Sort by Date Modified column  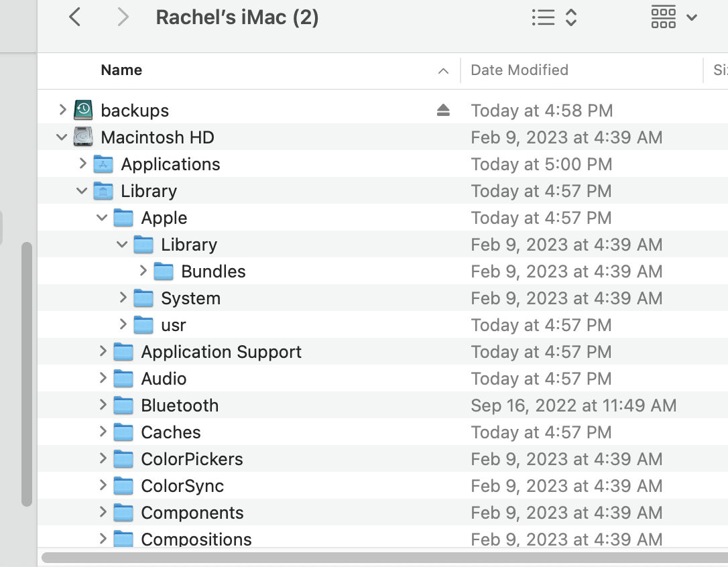click(x=520, y=70)
